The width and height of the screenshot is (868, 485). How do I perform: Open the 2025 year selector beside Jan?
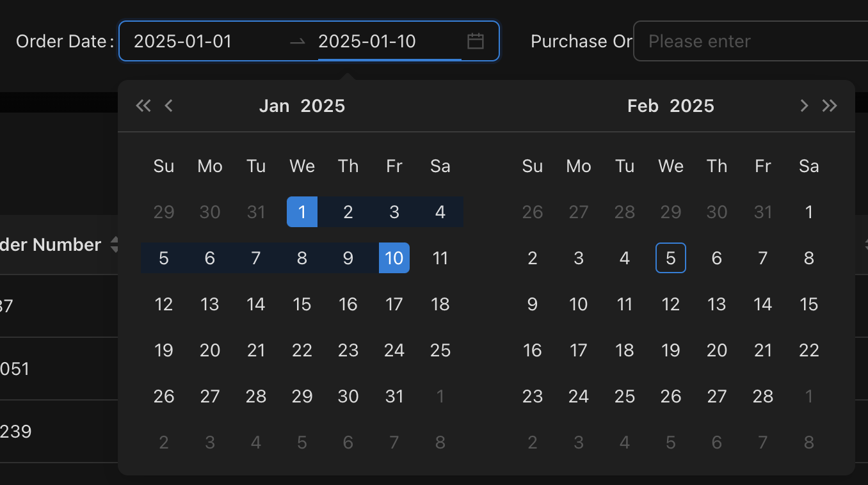pos(323,106)
